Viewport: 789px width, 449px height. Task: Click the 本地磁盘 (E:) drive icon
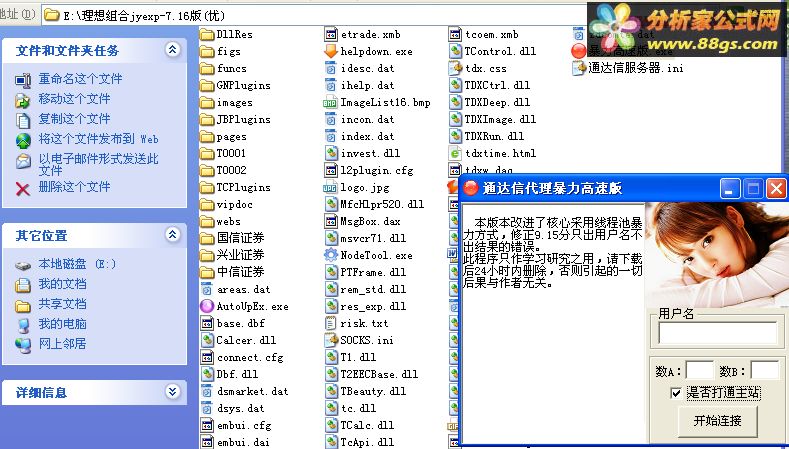pos(23,265)
